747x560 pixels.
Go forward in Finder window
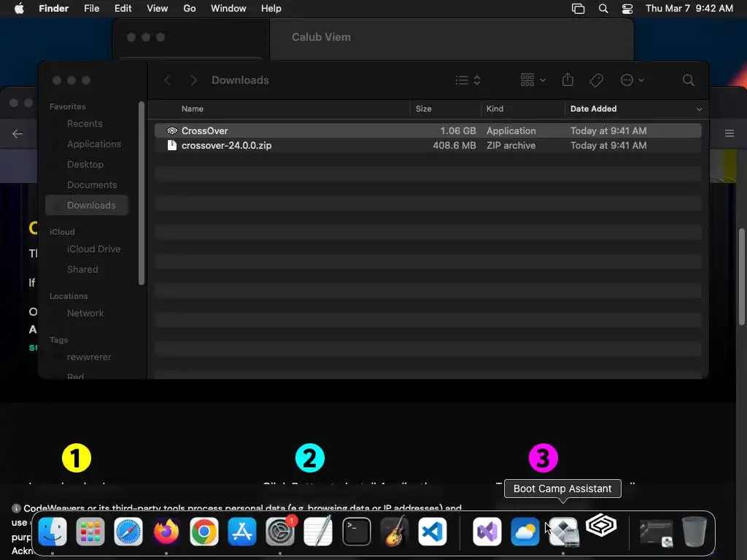tap(193, 80)
